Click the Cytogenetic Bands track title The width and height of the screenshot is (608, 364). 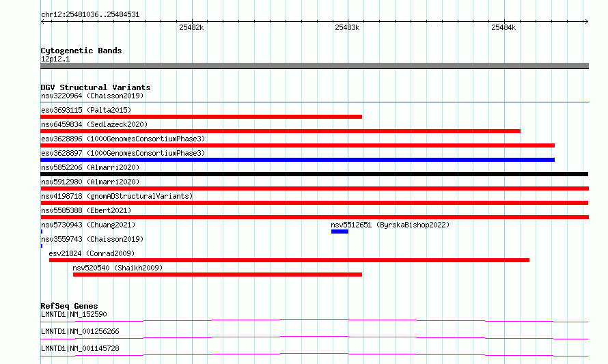(81, 51)
